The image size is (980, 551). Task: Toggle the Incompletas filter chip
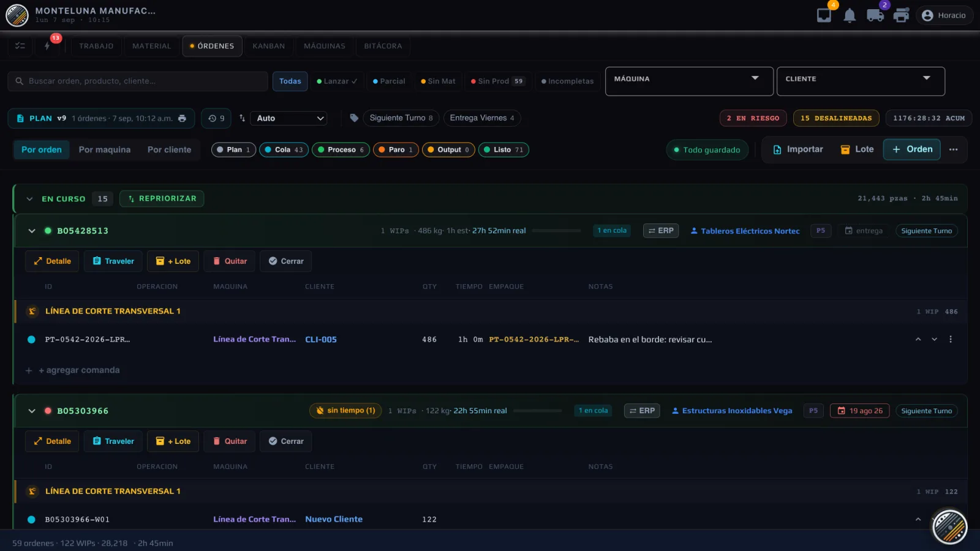(x=567, y=81)
